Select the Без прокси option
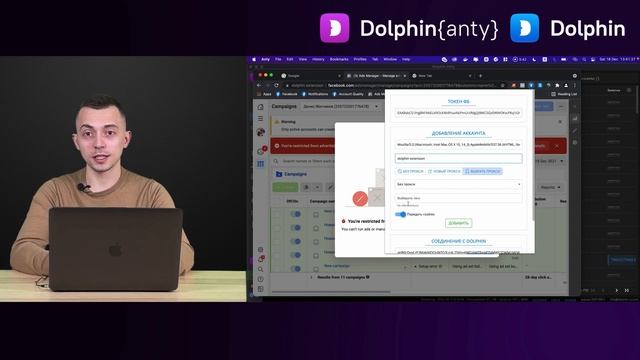The width and height of the screenshot is (640, 360). pos(410,171)
